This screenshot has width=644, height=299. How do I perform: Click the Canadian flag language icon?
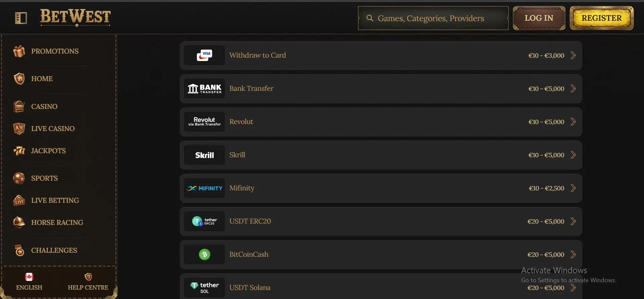tap(29, 277)
